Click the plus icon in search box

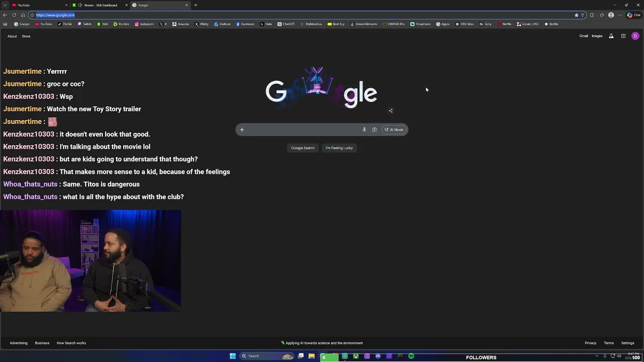pos(242,130)
